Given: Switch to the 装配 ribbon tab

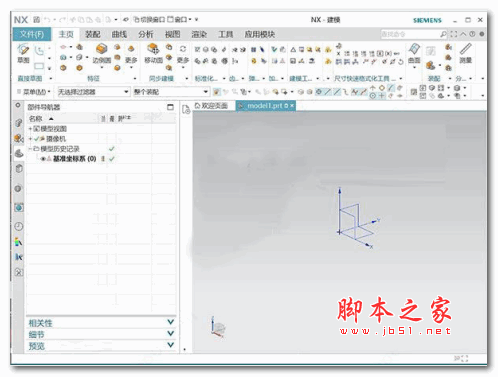Looking at the screenshot, I should pyautogui.click(x=92, y=34).
